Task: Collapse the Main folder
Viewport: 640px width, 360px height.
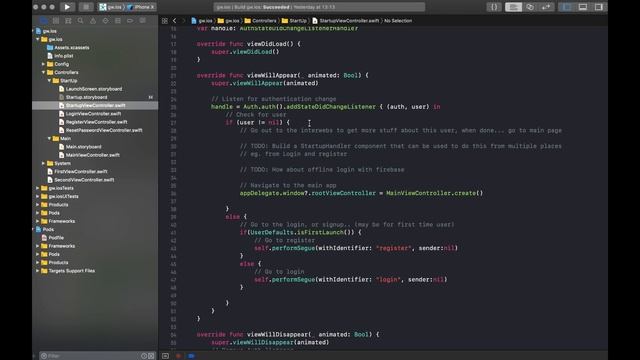Action: pyautogui.click(x=49, y=138)
